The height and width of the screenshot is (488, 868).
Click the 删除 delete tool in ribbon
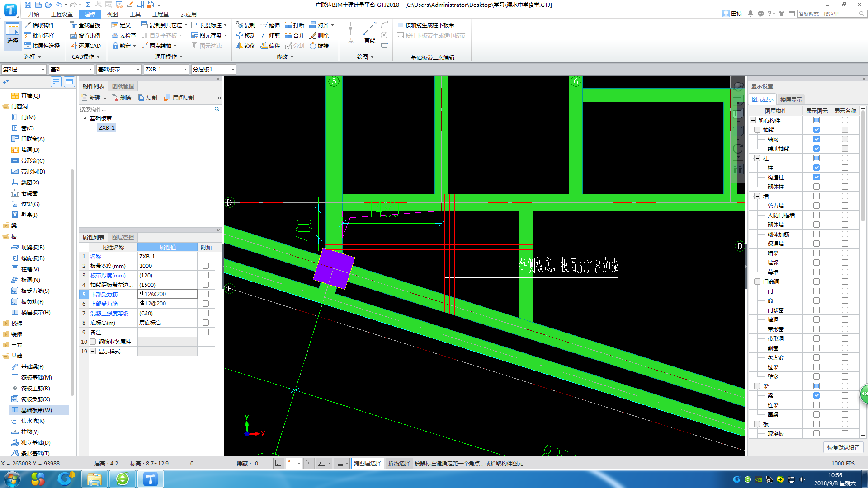click(x=319, y=35)
